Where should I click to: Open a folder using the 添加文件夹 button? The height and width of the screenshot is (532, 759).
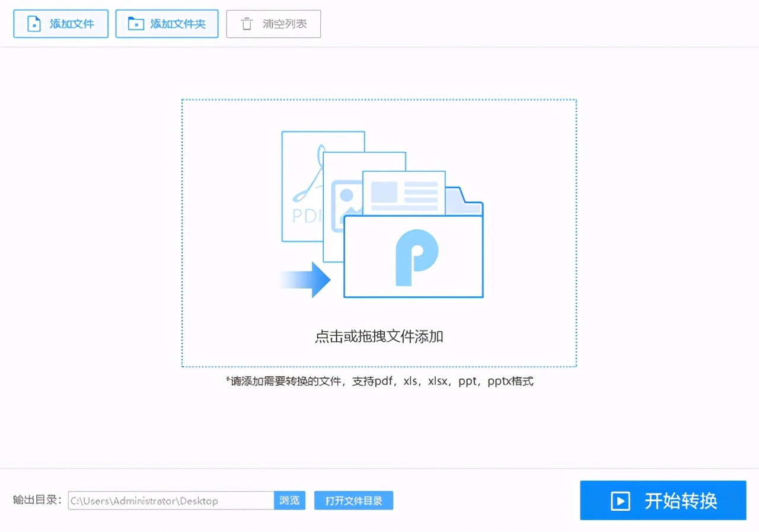(x=167, y=24)
